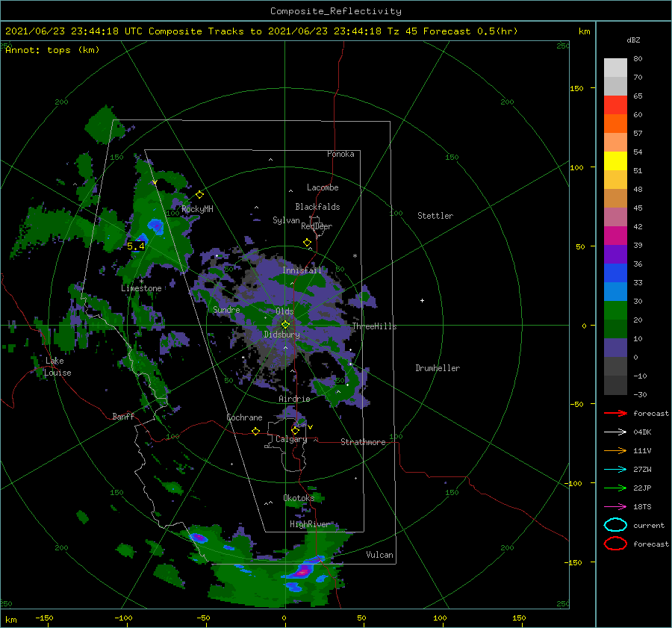Image resolution: width=672 pixels, height=628 pixels.
Task: Click the Olds label at radar center
Action: [x=284, y=311]
